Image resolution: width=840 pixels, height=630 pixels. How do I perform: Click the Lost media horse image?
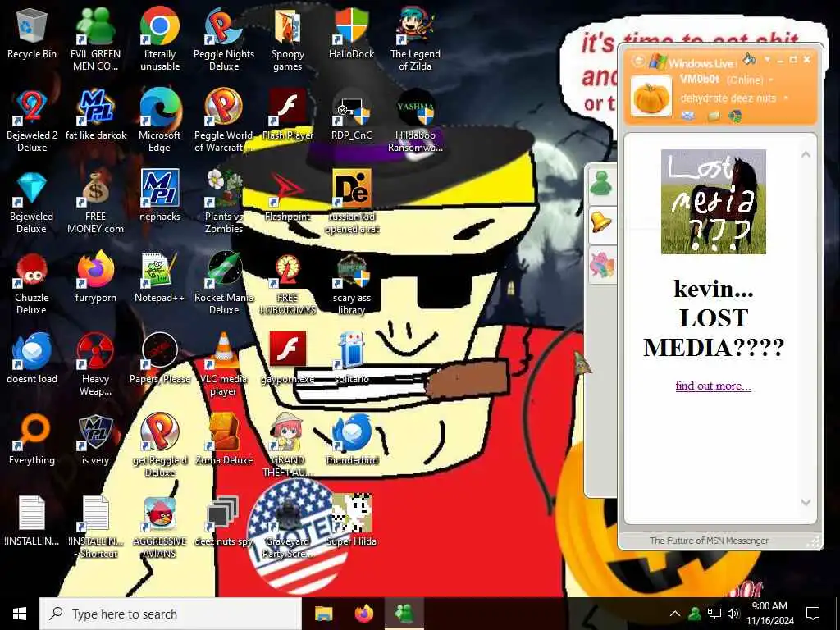(x=713, y=202)
